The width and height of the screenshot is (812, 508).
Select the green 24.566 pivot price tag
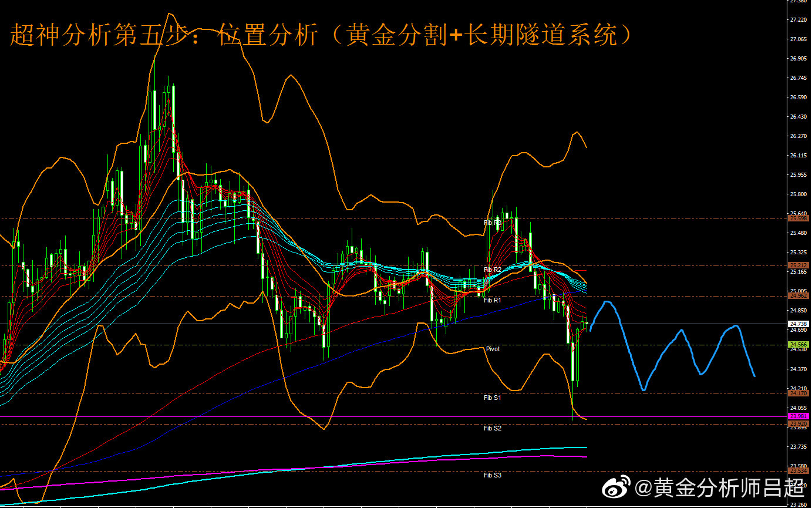(x=798, y=344)
